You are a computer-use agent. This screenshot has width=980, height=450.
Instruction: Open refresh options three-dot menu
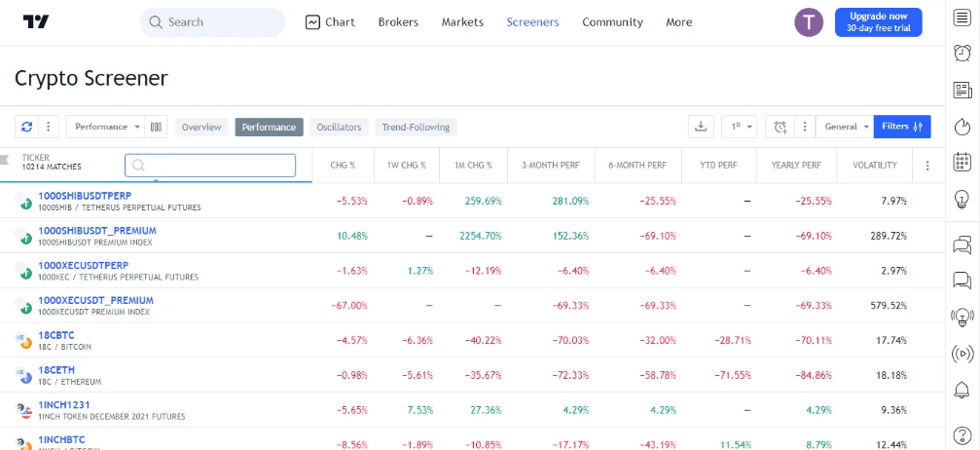tap(48, 127)
